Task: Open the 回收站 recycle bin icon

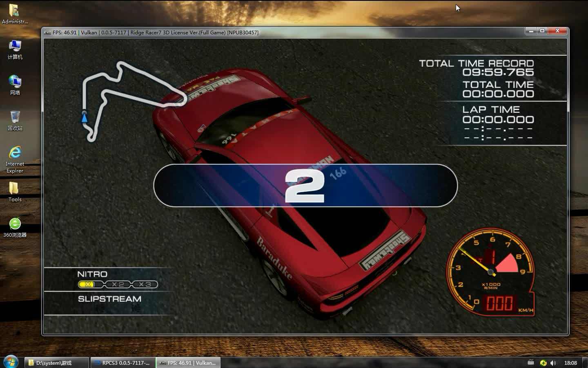Action: point(15,121)
